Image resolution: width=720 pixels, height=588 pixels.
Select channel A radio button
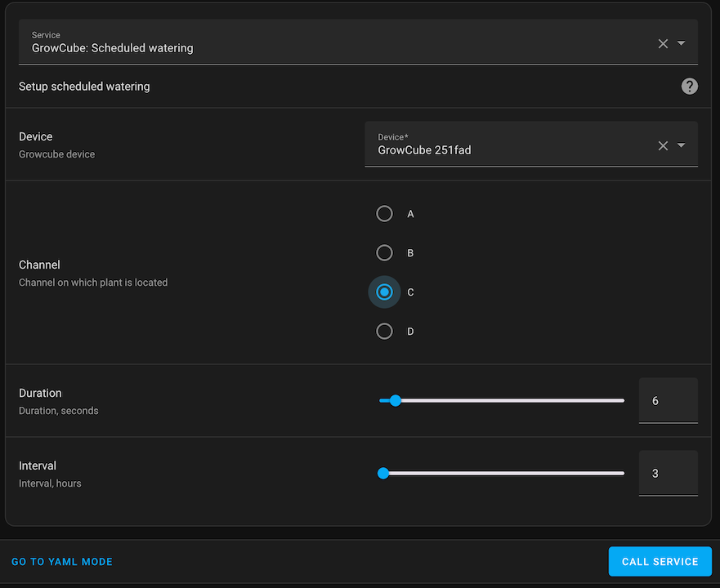[x=384, y=213]
